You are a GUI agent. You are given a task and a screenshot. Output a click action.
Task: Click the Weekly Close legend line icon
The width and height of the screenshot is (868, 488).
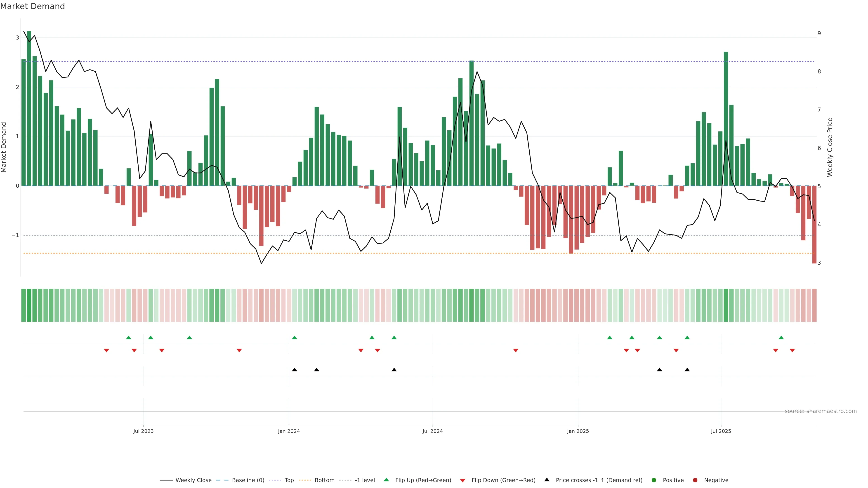[x=166, y=480]
